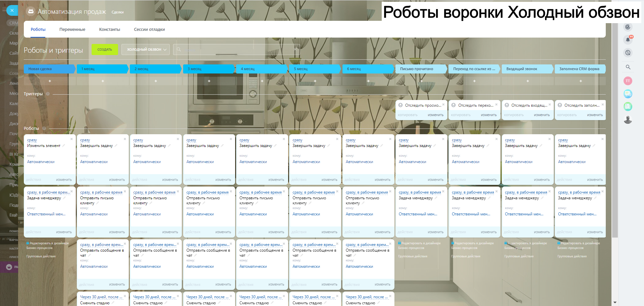The image size is (644, 306).
Task: Open действия menu on Отправить письмо клиенту in 5 месяц column
Action: click(x=299, y=232)
